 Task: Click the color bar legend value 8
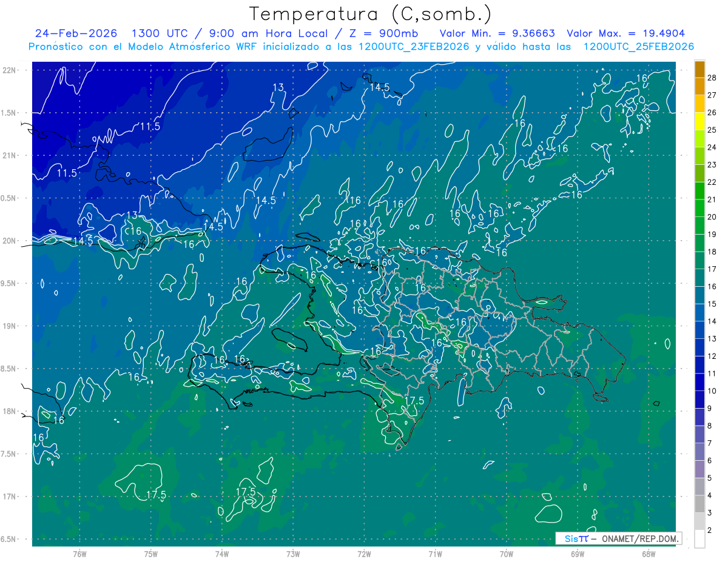point(710,426)
